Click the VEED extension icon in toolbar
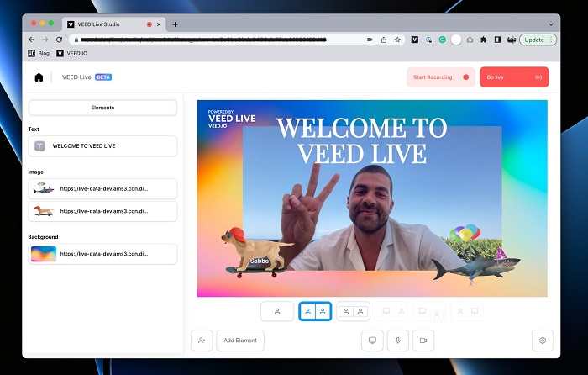Viewport: 588px width, 375px height. pos(415,40)
